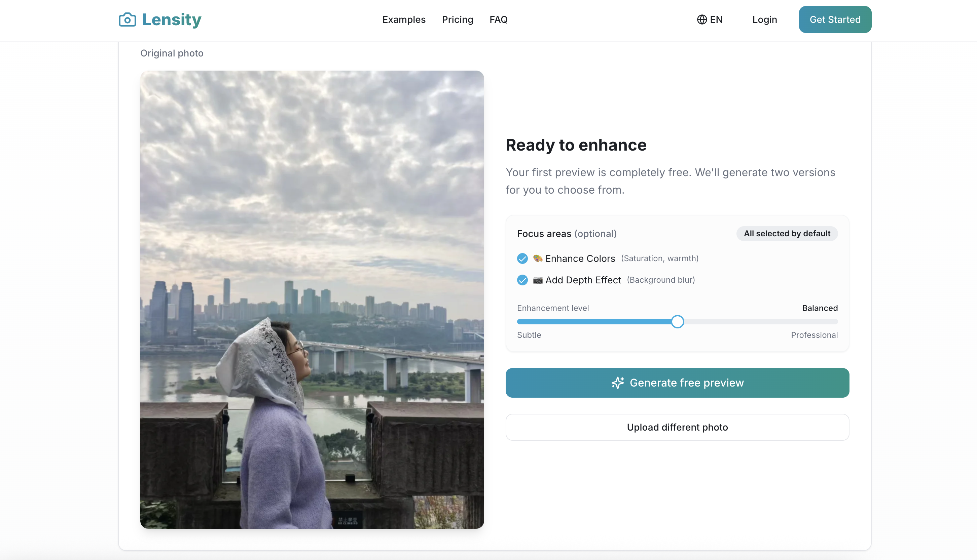Click the Enhancement level slider handle
This screenshot has width=977, height=560.
click(677, 322)
